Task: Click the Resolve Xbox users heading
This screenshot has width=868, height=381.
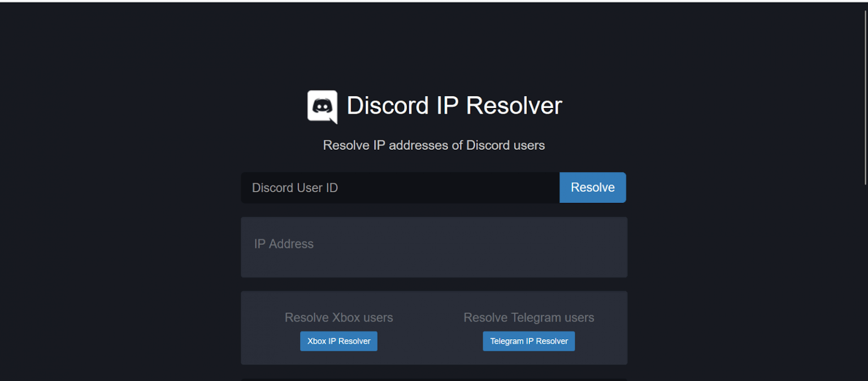Action: [x=338, y=318]
